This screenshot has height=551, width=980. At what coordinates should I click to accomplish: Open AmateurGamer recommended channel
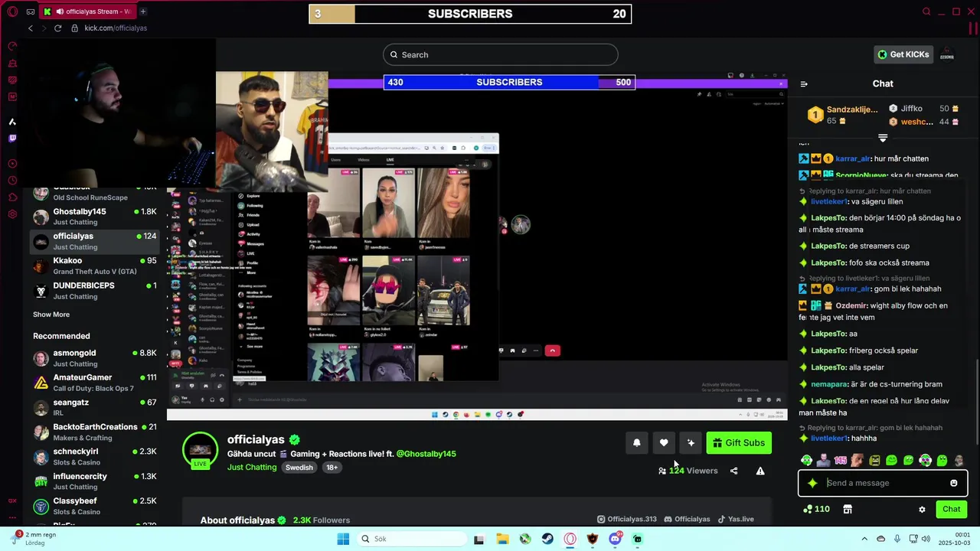[94, 382]
